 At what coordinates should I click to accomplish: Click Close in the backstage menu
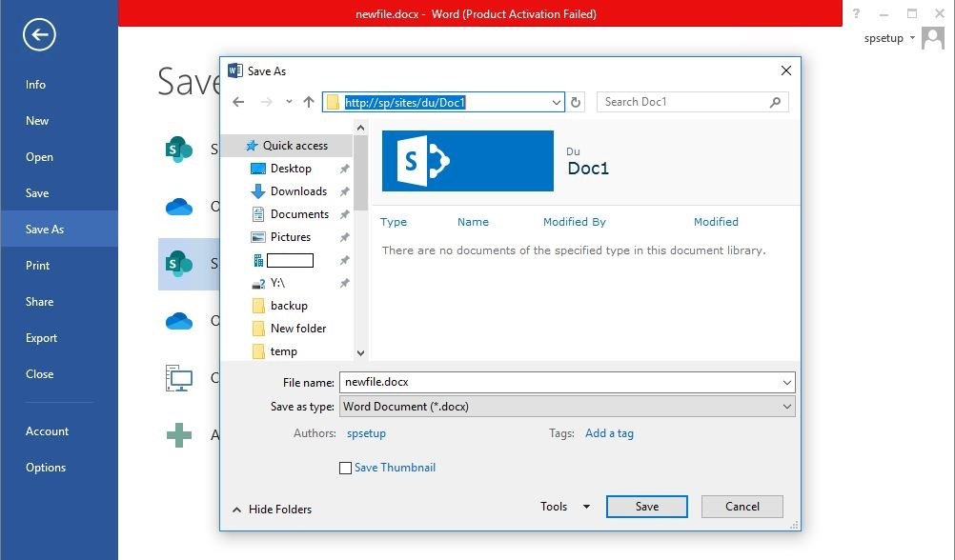click(39, 374)
